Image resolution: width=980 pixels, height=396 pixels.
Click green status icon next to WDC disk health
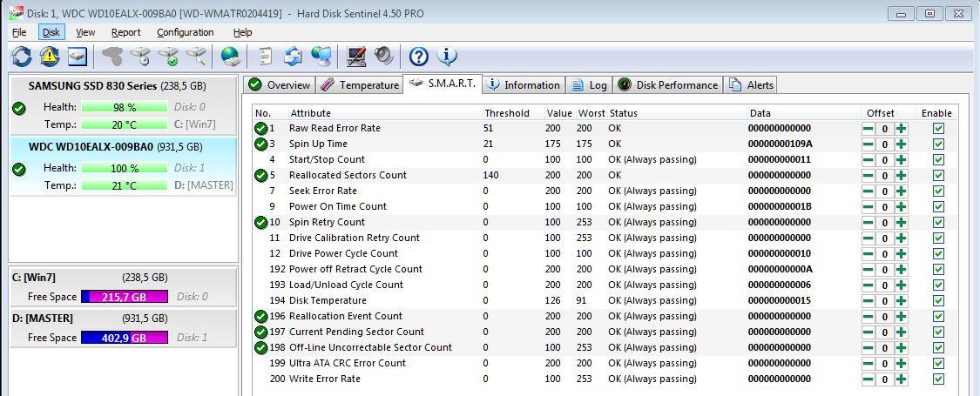point(19,169)
